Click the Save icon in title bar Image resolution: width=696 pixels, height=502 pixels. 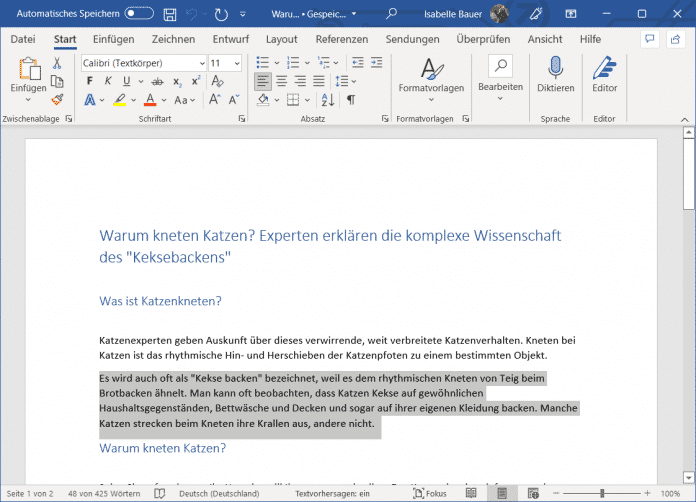tap(170, 14)
